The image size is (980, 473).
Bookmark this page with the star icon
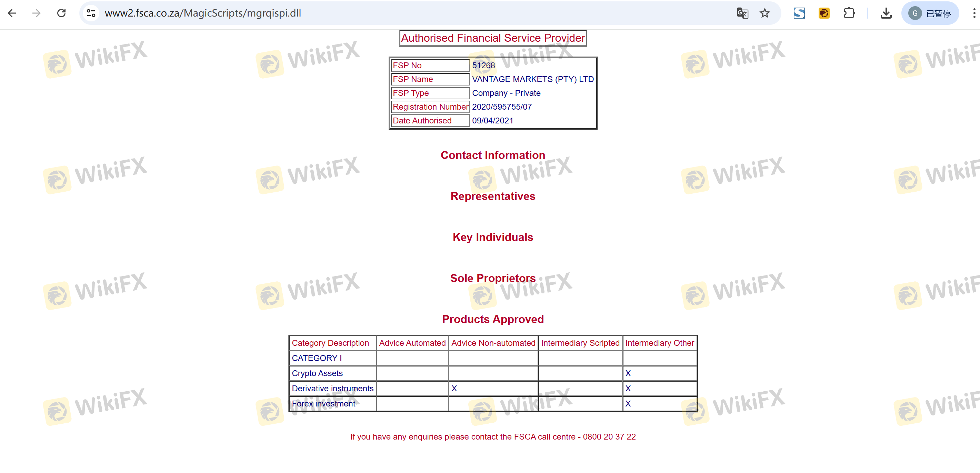click(765, 13)
